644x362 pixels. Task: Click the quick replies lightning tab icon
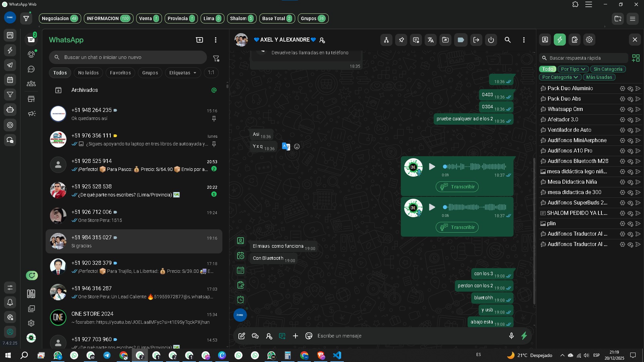click(560, 40)
